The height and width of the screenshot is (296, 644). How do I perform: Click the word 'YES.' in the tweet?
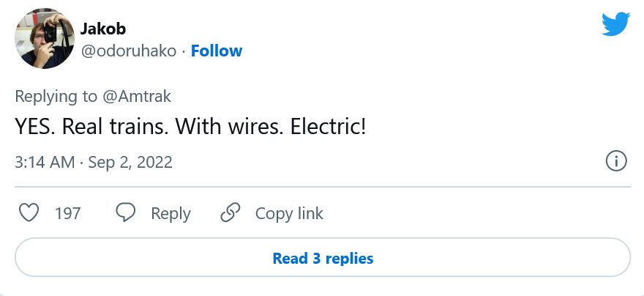[34, 127]
